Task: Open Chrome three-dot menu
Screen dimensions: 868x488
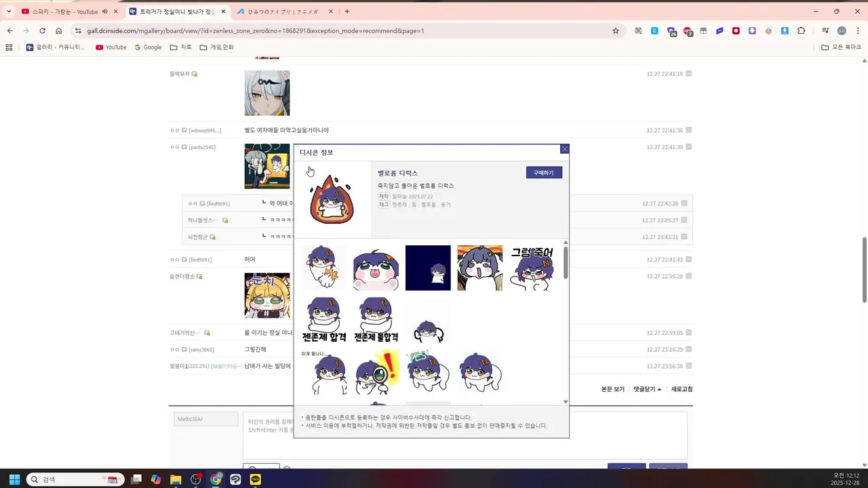Action: (x=858, y=30)
